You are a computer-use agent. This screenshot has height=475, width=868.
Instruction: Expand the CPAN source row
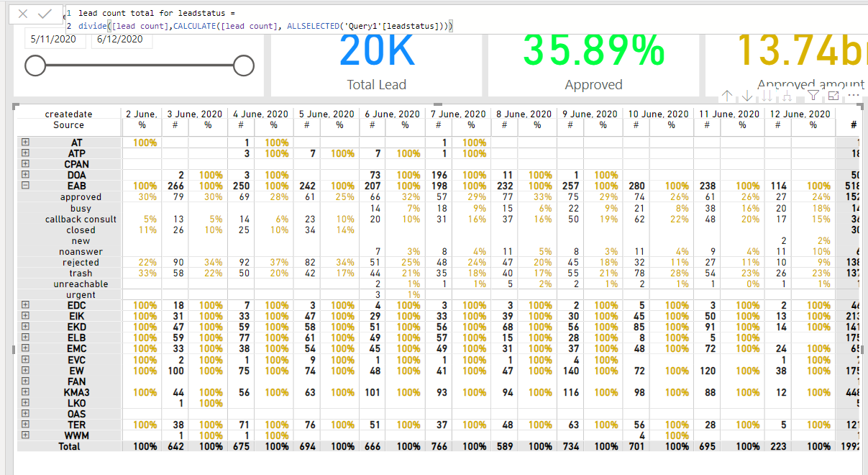(x=26, y=164)
